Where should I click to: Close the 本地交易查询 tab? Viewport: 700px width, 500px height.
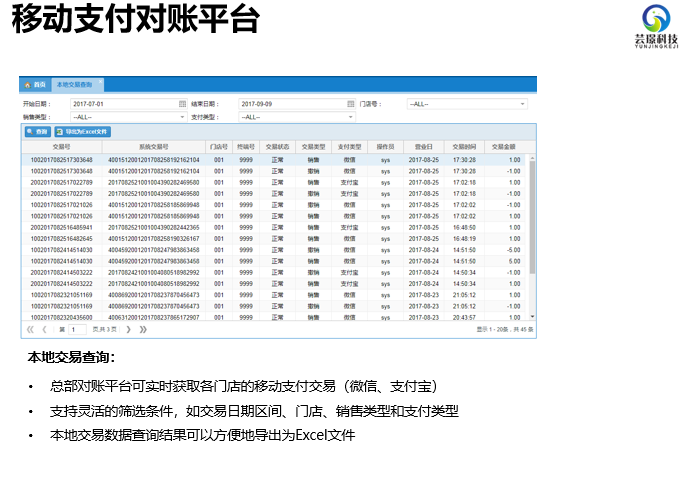tap(100, 81)
